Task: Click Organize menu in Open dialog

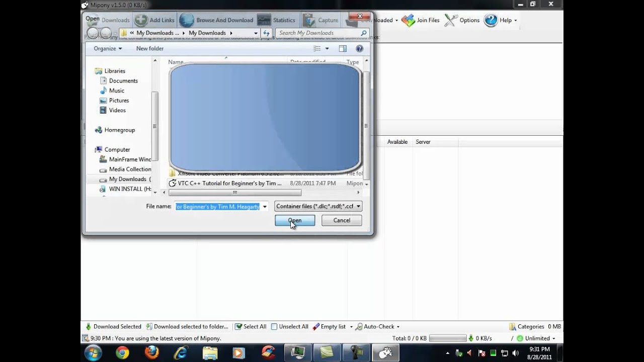Action: 108,48
